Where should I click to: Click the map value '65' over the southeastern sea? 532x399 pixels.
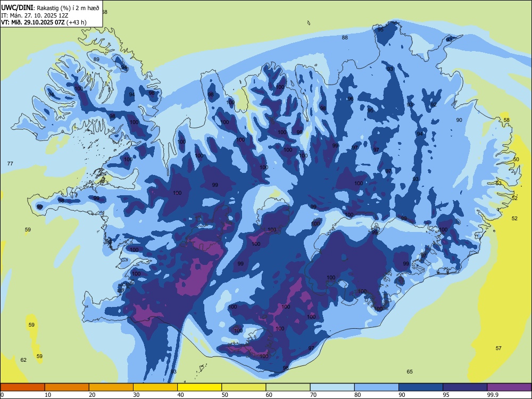click(x=410, y=372)
